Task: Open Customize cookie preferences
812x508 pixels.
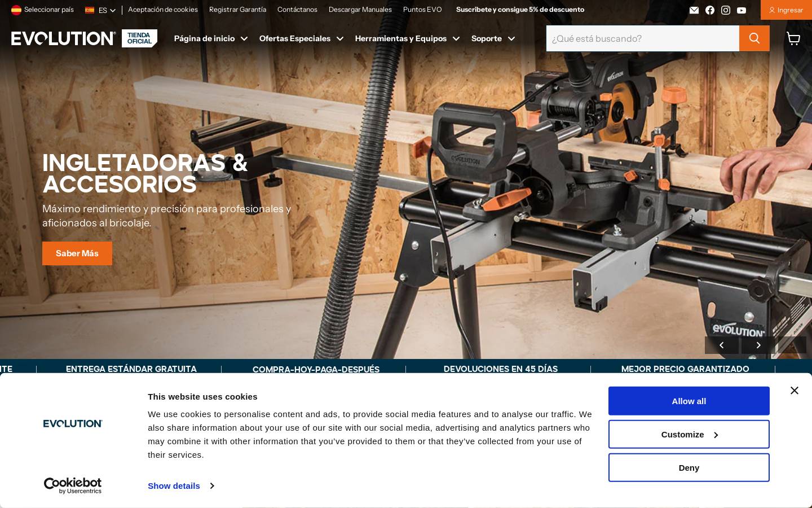Action: pos(689,434)
